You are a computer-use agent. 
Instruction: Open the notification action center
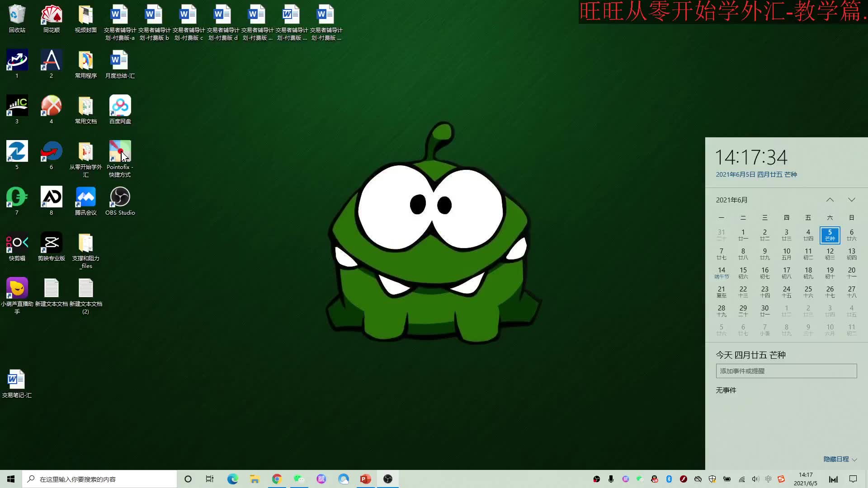click(853, 479)
